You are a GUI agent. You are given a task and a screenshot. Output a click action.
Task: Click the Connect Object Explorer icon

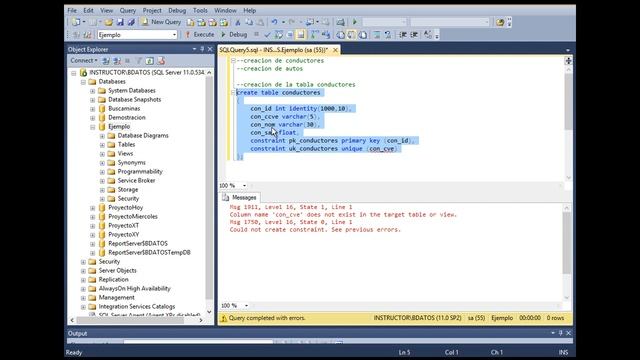coord(106,61)
